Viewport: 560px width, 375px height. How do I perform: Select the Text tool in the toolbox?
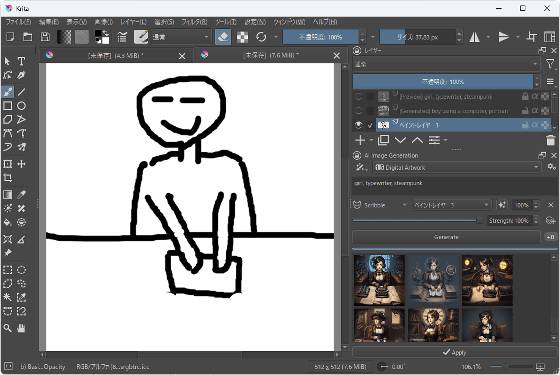coord(21,61)
